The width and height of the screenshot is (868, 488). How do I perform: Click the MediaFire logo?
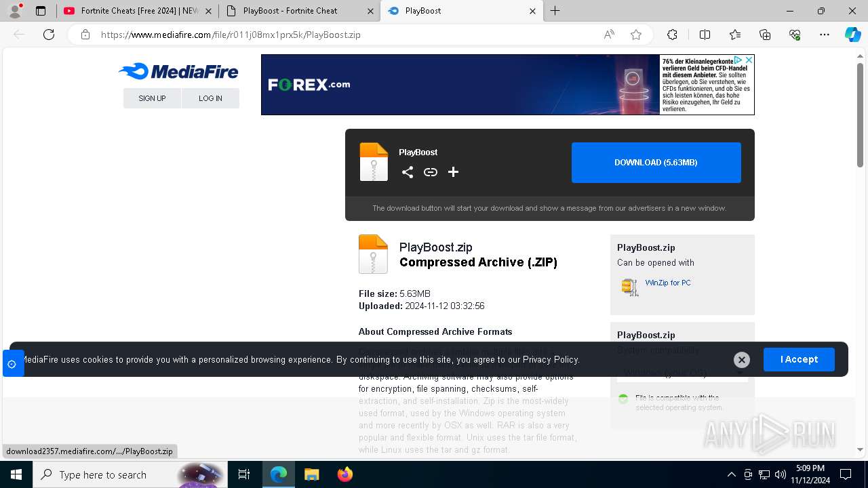point(178,71)
